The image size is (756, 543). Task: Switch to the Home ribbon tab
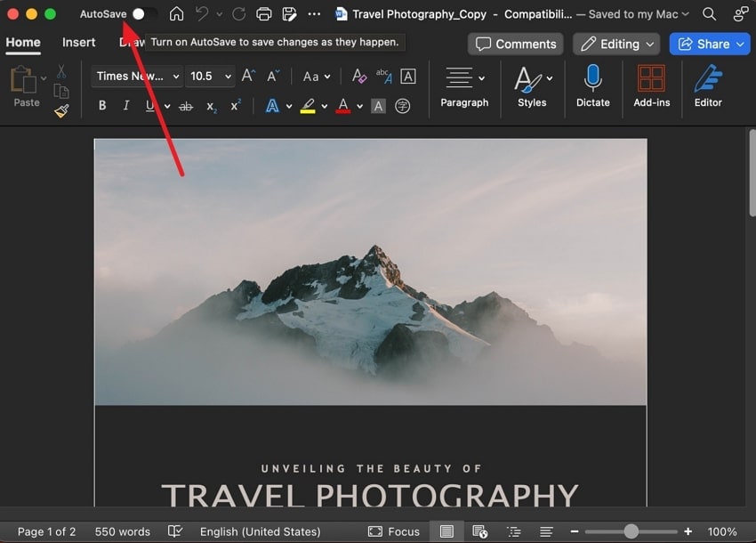(23, 43)
